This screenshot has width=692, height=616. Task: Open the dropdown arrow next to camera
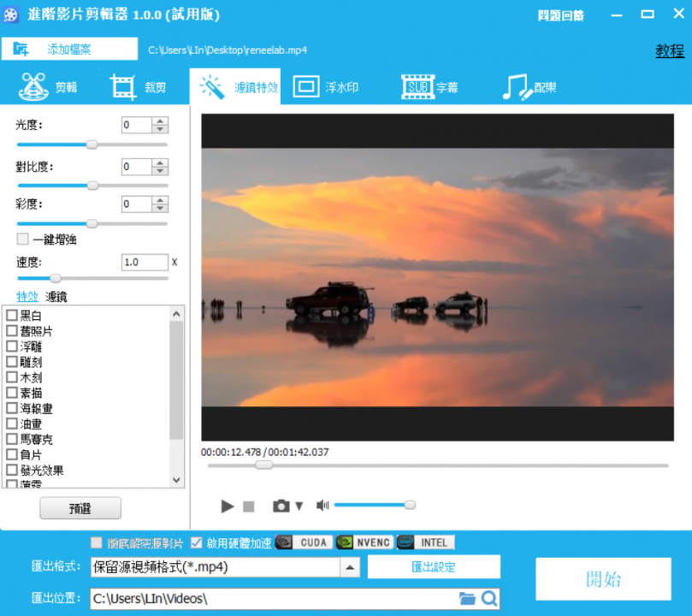[x=299, y=506]
